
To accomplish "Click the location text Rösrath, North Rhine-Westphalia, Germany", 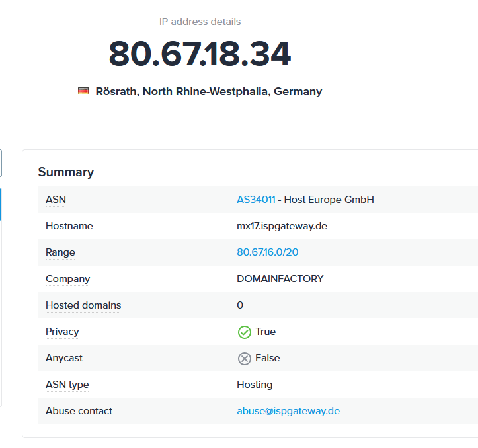I will point(208,91).
